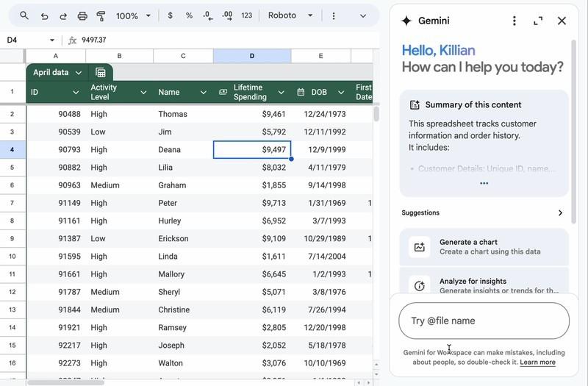Open Lifetime Spending column filter dropdown
The width and height of the screenshot is (588, 386).
click(x=281, y=93)
